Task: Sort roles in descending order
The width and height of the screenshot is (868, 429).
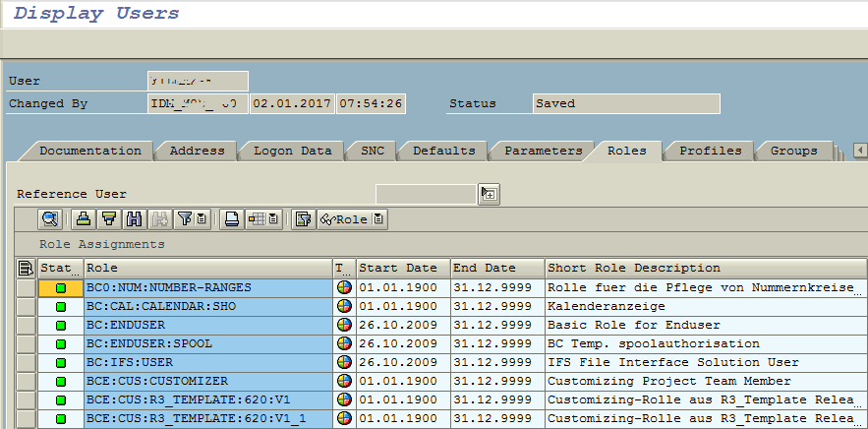Action: (109, 219)
